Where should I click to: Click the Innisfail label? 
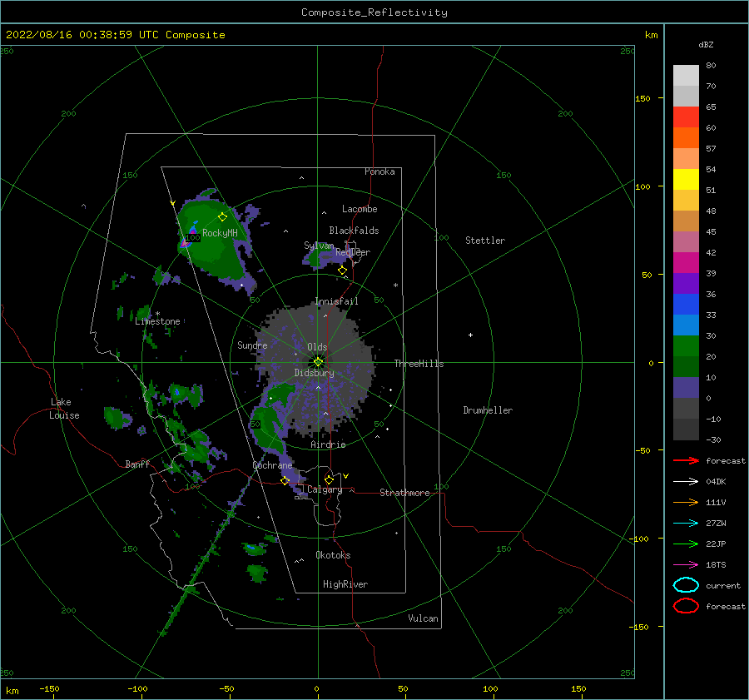coord(336,301)
